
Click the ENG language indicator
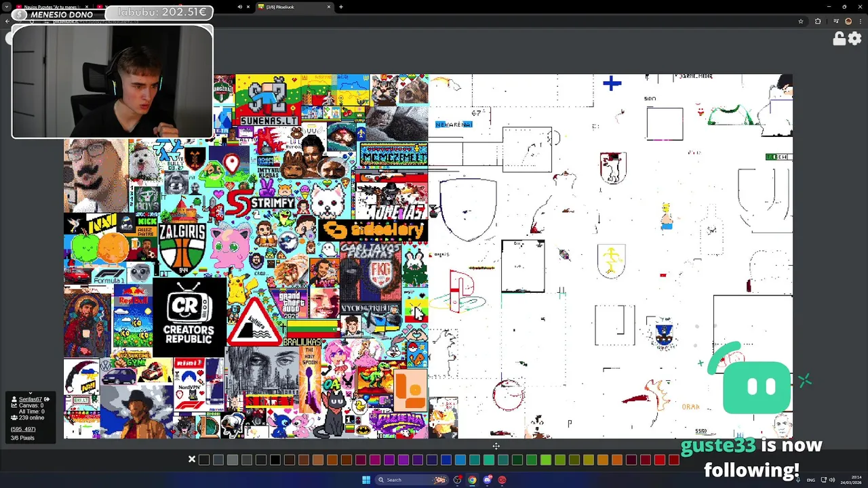(810, 480)
